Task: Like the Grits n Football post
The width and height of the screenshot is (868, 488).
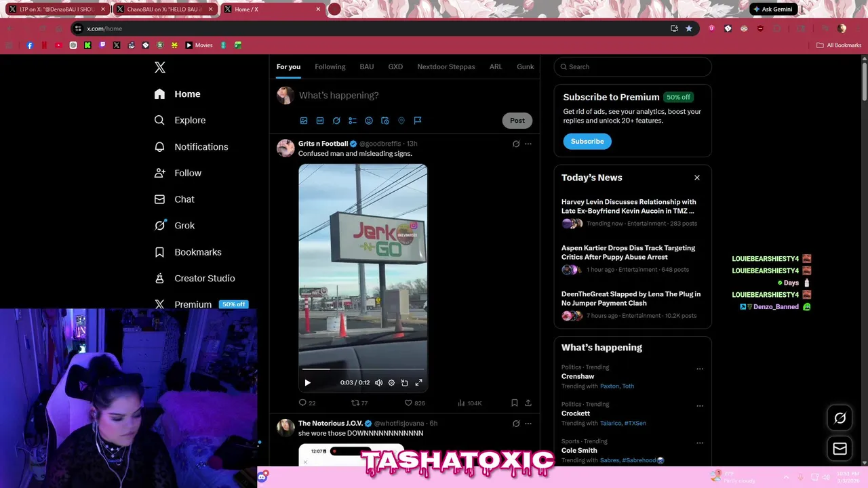Action: (414, 403)
